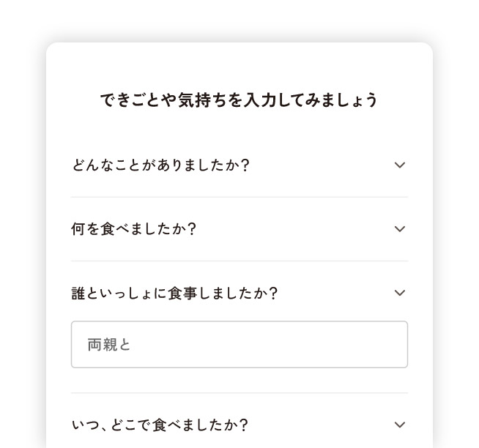Click the arrow icon beside 誰といっしょに食事しましたか?
The height and width of the screenshot is (448, 479).
[400, 293]
